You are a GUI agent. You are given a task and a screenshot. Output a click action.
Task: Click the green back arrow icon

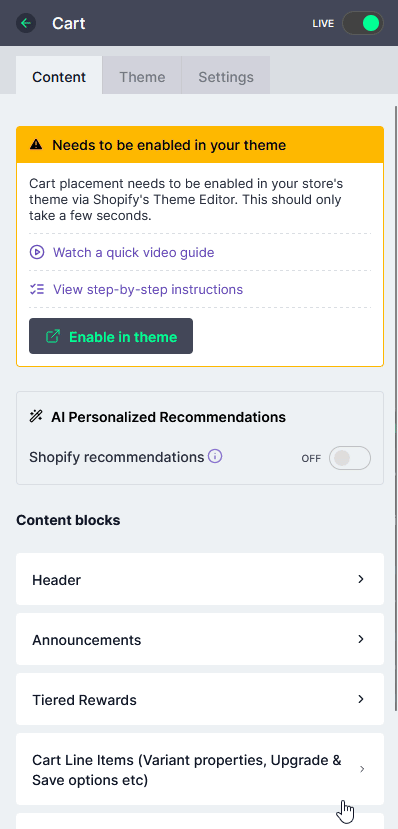(26, 23)
